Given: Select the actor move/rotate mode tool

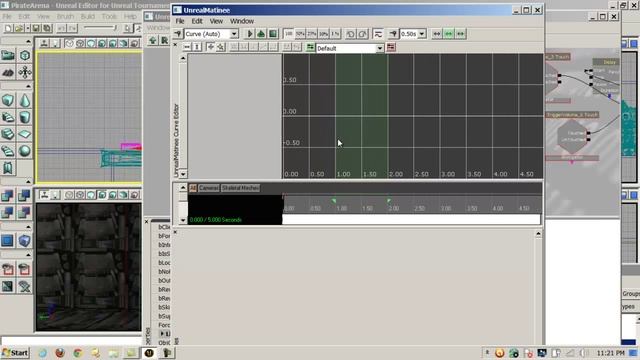Looking at the screenshot, I should coord(25,73).
